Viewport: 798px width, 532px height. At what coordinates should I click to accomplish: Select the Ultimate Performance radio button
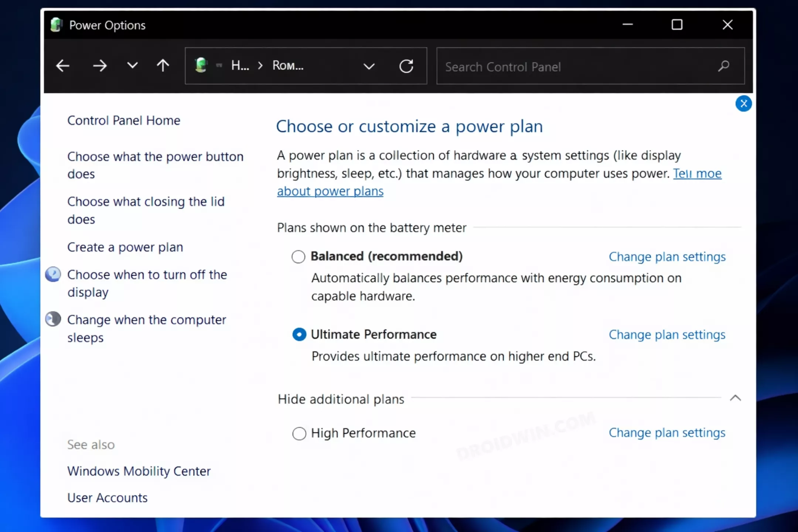tap(299, 334)
